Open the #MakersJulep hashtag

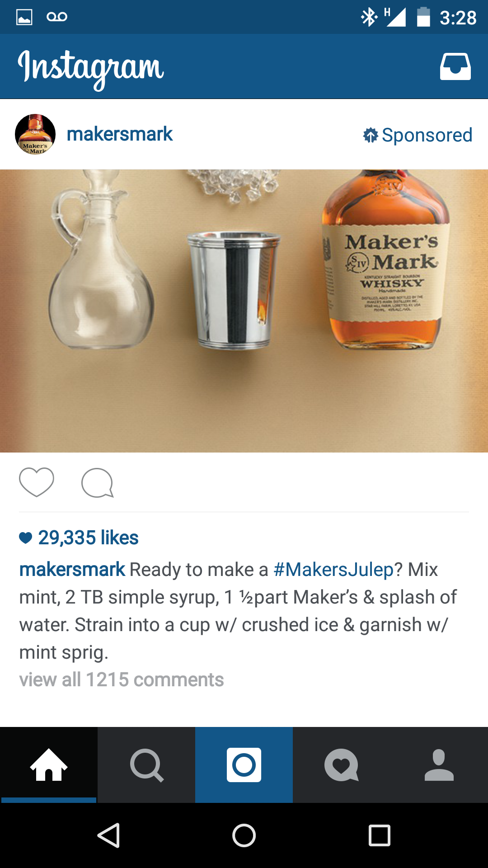[334, 570]
